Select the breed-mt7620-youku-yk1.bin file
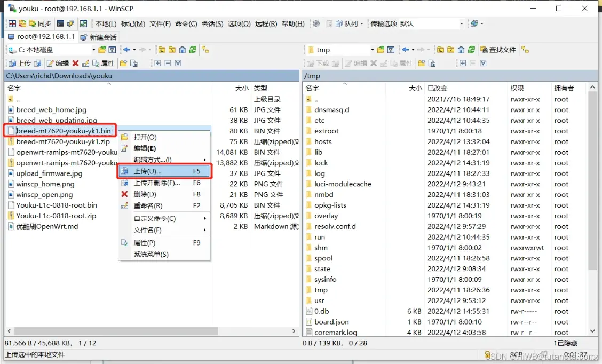 [64, 131]
